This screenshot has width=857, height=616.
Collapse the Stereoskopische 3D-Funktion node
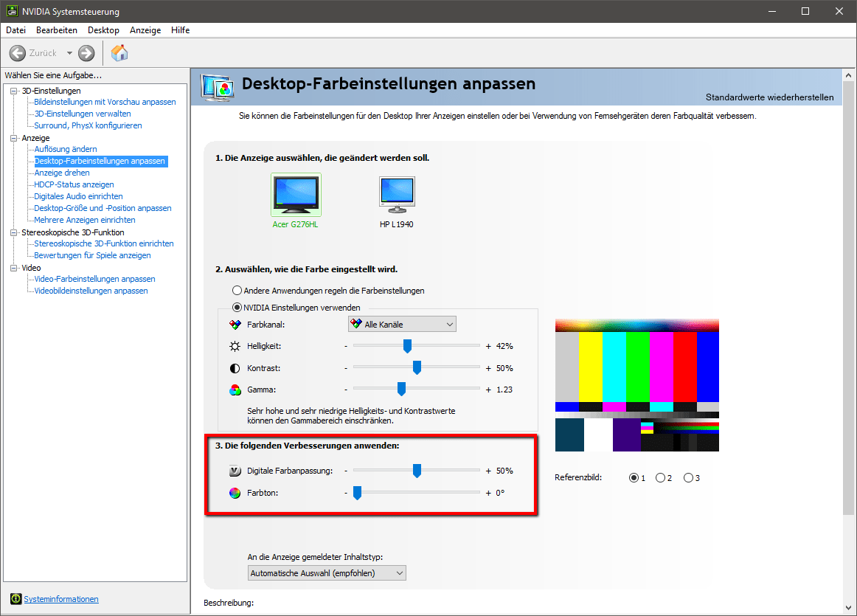pyautogui.click(x=14, y=232)
